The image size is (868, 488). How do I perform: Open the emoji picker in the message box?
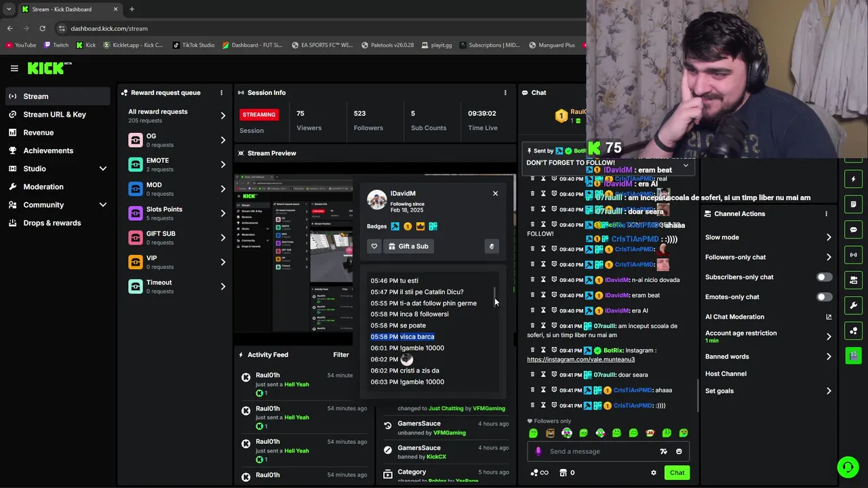coord(679,451)
